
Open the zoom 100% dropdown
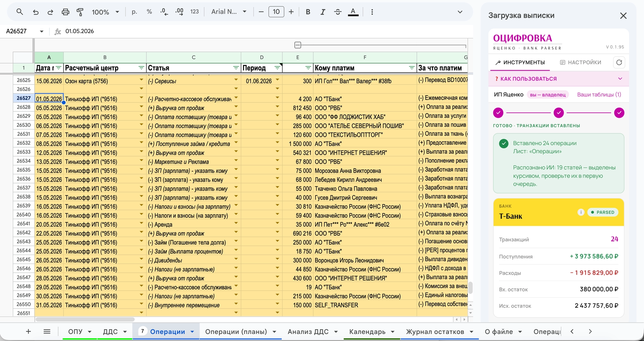pos(105,12)
